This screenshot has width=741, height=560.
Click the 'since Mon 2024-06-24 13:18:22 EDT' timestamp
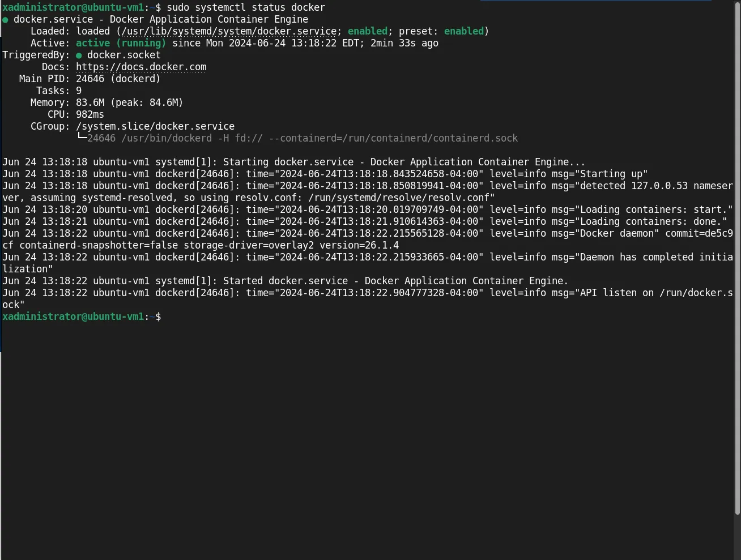(266, 43)
